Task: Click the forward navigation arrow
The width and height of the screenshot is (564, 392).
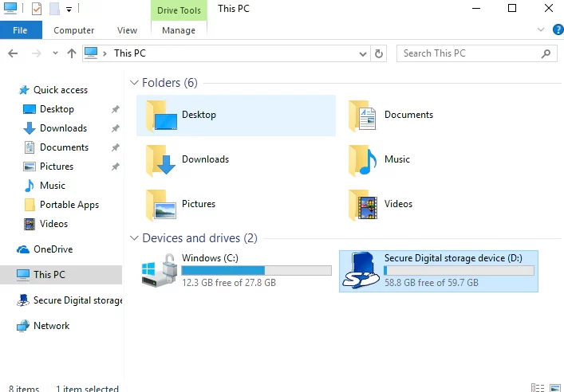Action: coord(37,53)
